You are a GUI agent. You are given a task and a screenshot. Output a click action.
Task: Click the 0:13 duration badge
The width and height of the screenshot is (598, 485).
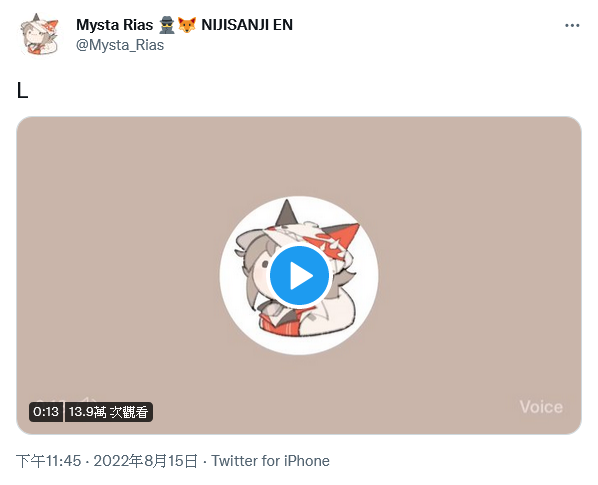(46, 412)
